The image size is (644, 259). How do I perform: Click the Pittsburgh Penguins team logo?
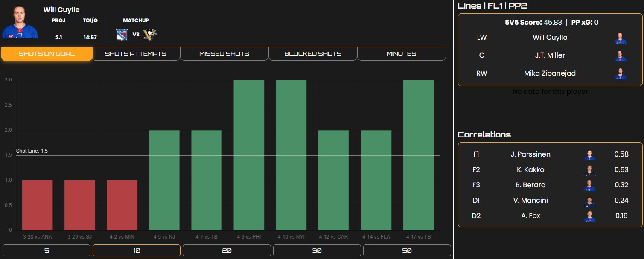tap(150, 35)
